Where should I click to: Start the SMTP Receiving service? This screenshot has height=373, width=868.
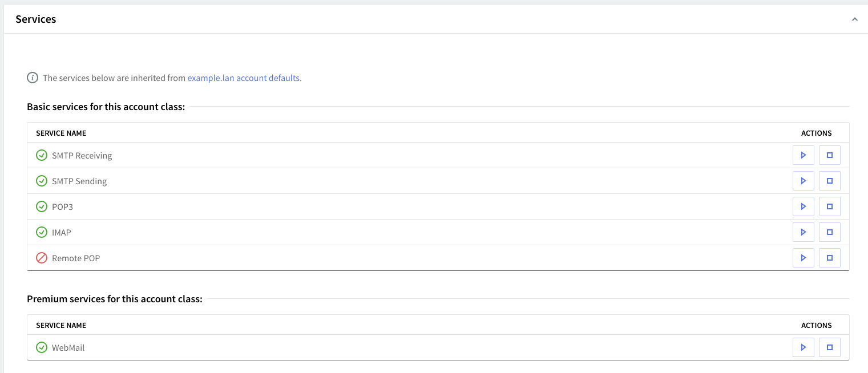coord(803,155)
